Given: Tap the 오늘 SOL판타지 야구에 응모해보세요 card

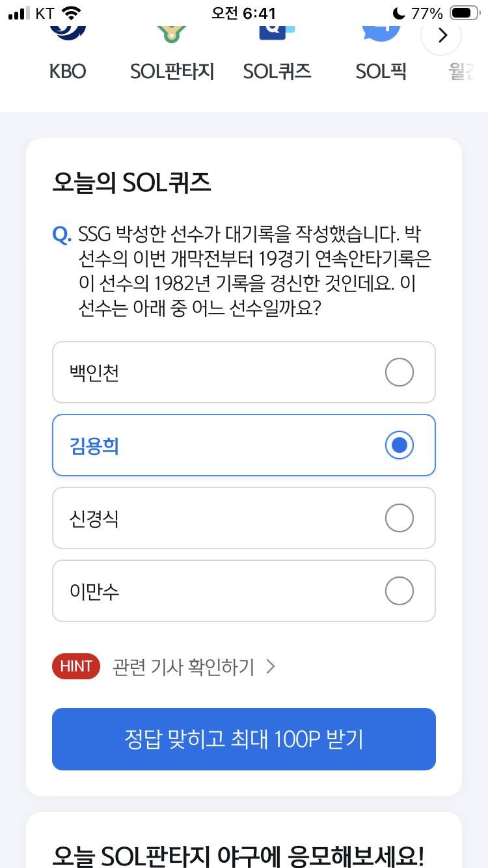Looking at the screenshot, I should [244, 840].
